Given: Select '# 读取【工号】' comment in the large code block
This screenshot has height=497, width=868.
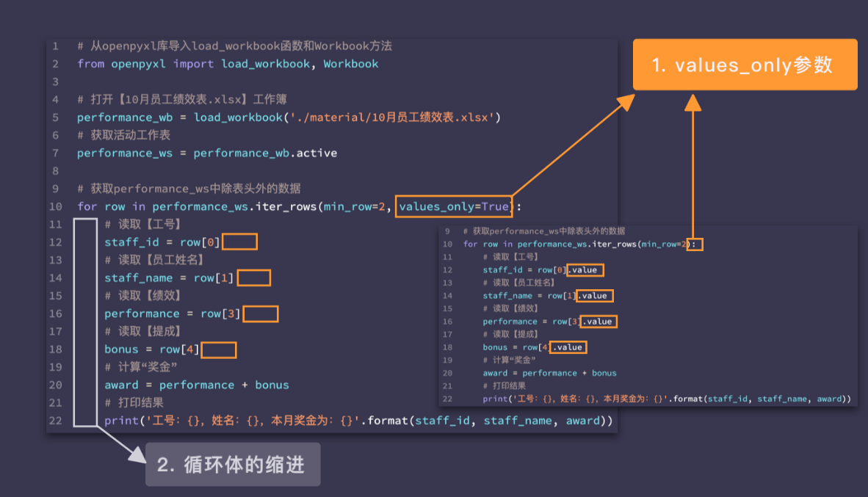Looking at the screenshot, I should pos(142,224).
